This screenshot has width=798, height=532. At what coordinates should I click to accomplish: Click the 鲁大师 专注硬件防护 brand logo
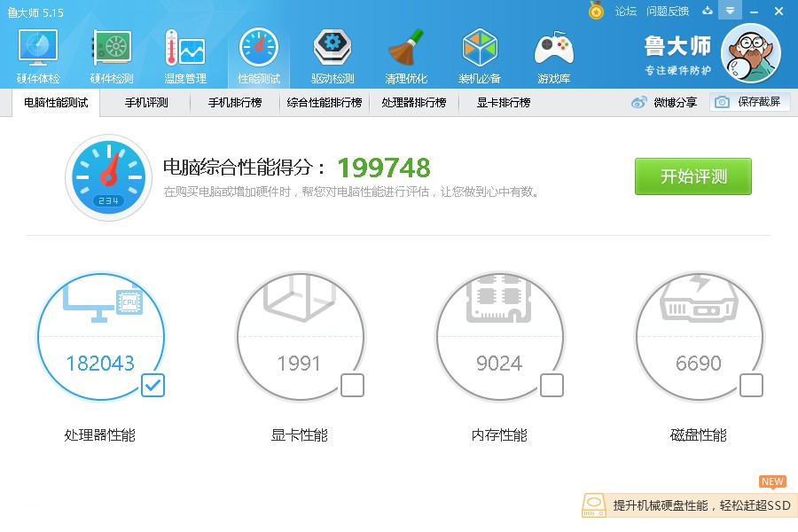pos(678,55)
